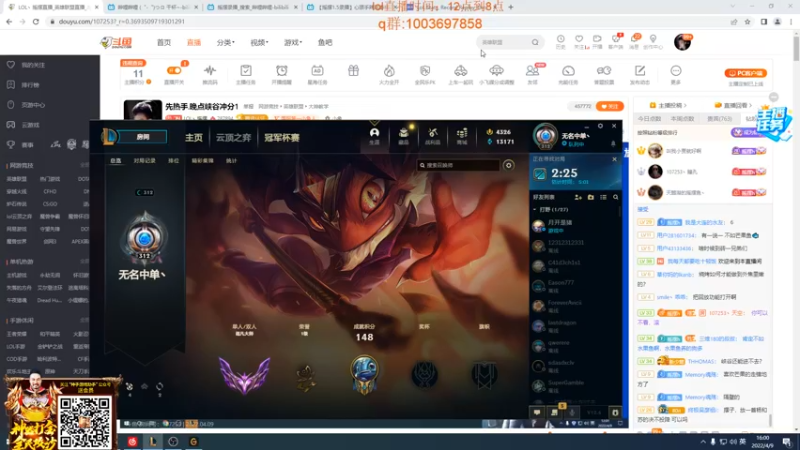Viewport: 800px width, 450px height.
Task: Open the gift box icon in streamer toolbar
Action: 354,71
